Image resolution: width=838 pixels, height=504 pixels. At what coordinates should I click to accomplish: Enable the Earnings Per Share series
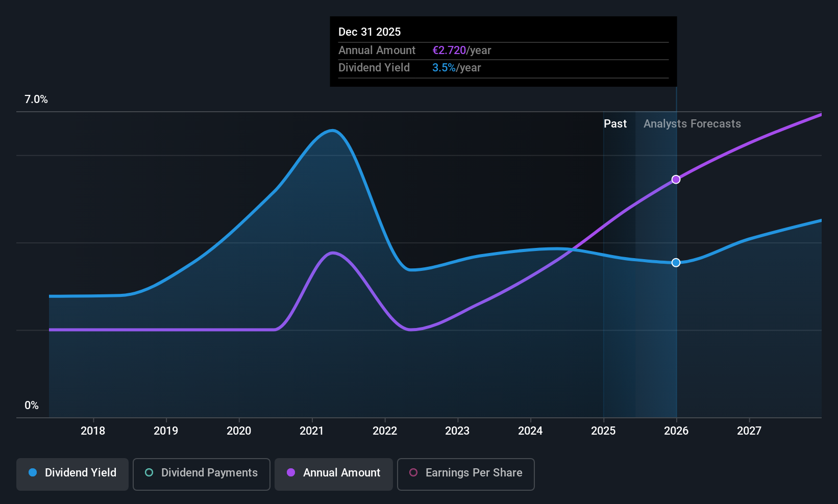click(x=466, y=474)
